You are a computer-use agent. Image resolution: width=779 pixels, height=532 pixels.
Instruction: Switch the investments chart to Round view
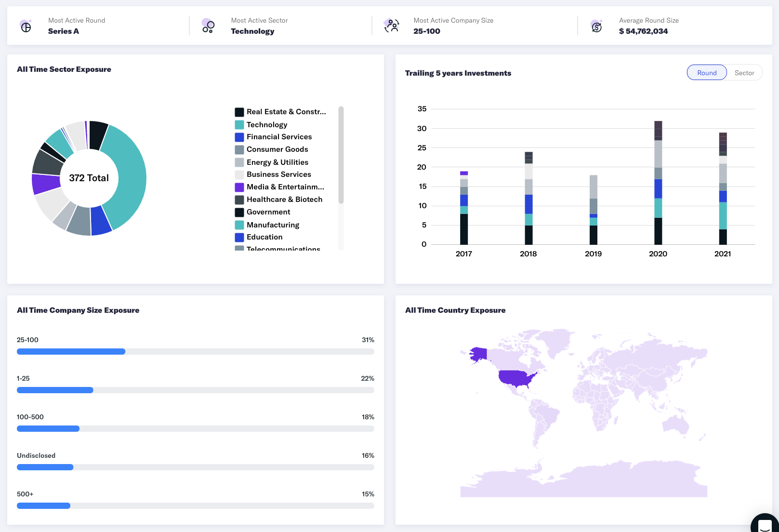pos(706,73)
